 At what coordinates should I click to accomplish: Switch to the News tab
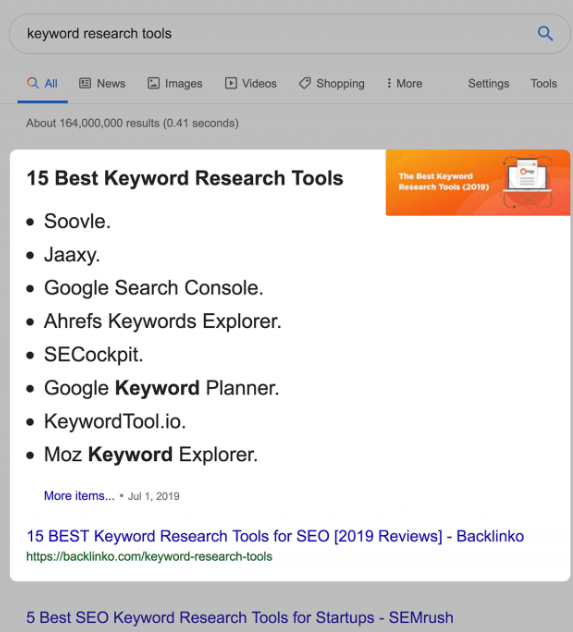pyautogui.click(x=102, y=83)
